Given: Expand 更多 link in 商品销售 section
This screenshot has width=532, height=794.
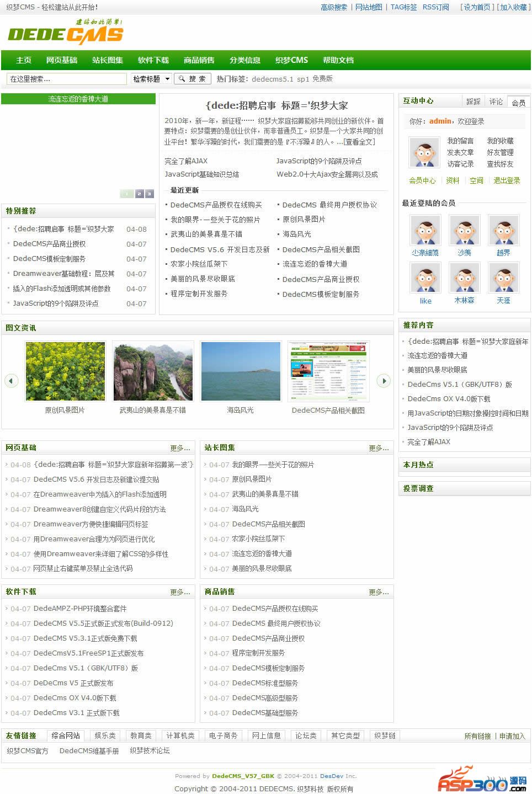Looking at the screenshot, I should tap(379, 592).
